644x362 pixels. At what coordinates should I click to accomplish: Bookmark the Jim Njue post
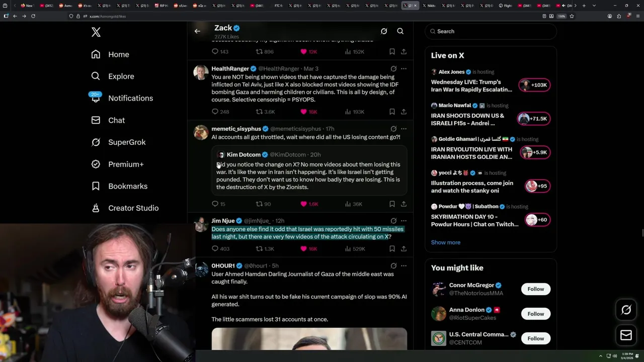coord(392,249)
